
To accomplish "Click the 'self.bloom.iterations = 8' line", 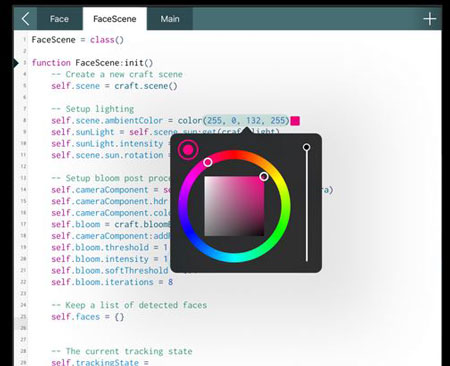I will [x=112, y=282].
